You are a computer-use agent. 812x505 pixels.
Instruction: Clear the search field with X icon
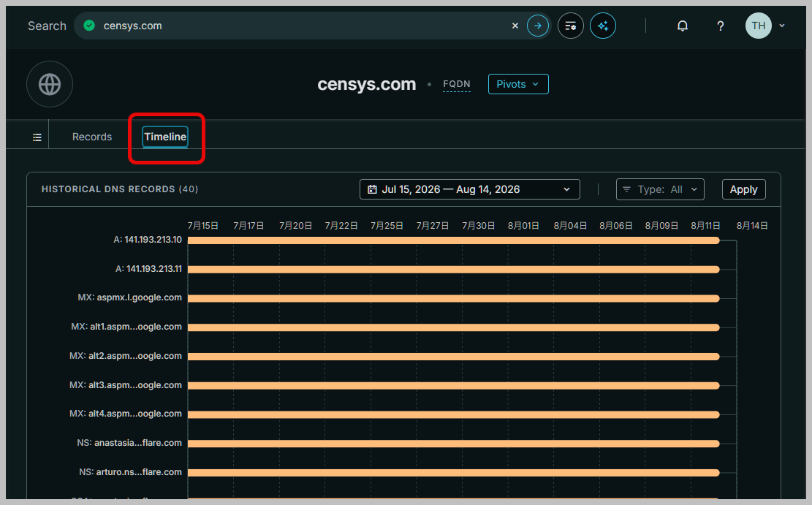coord(515,26)
